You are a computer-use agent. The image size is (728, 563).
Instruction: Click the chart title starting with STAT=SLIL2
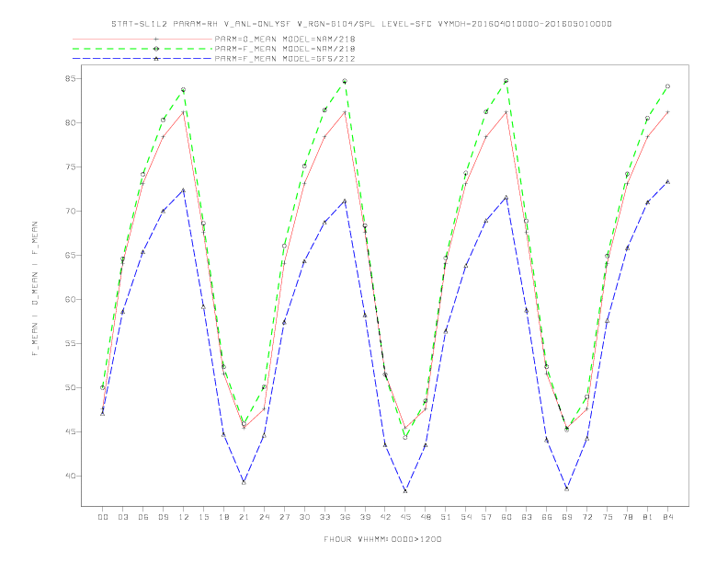point(361,24)
